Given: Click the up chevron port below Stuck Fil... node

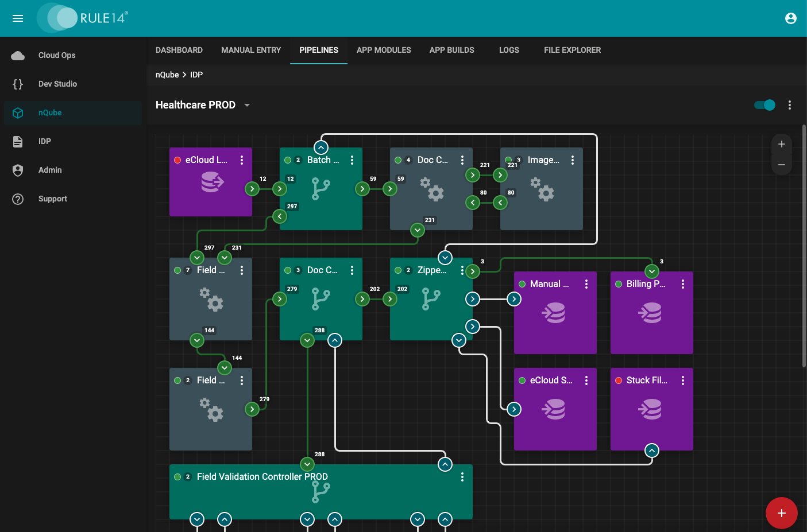Looking at the screenshot, I should pos(651,451).
